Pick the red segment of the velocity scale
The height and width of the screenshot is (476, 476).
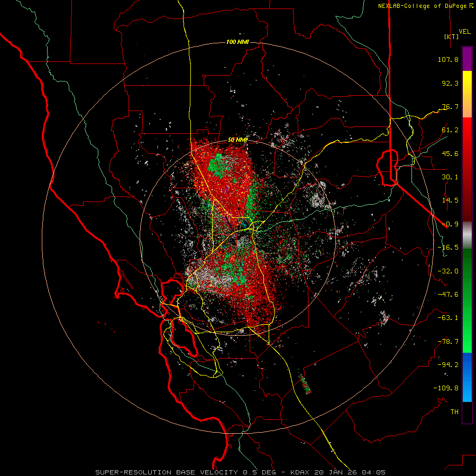pyautogui.click(x=467, y=169)
